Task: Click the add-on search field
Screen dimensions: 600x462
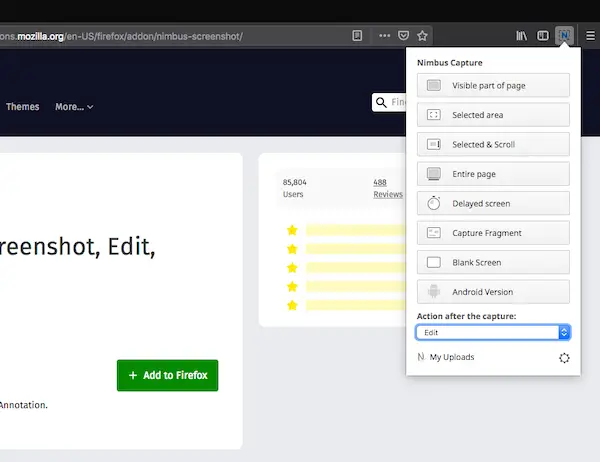Action: (x=389, y=102)
